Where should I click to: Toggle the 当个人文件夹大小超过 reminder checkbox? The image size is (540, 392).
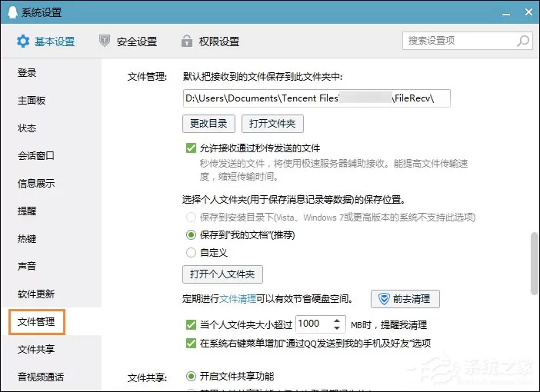(191, 324)
